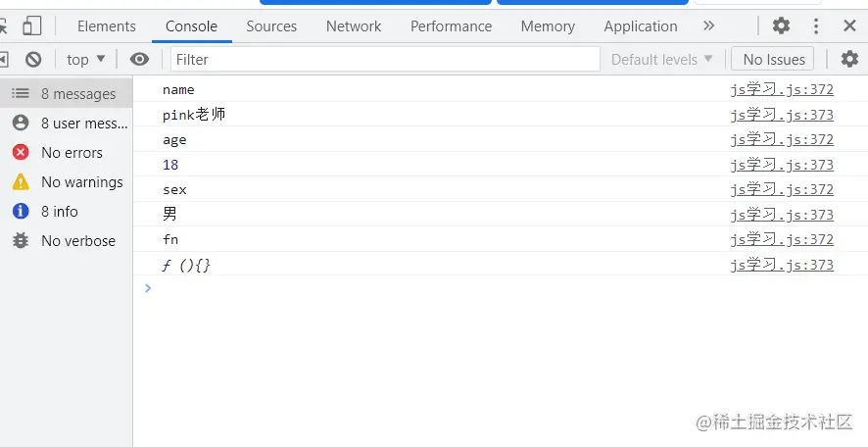
Task: Click the 'fn' console output
Action: (170, 239)
